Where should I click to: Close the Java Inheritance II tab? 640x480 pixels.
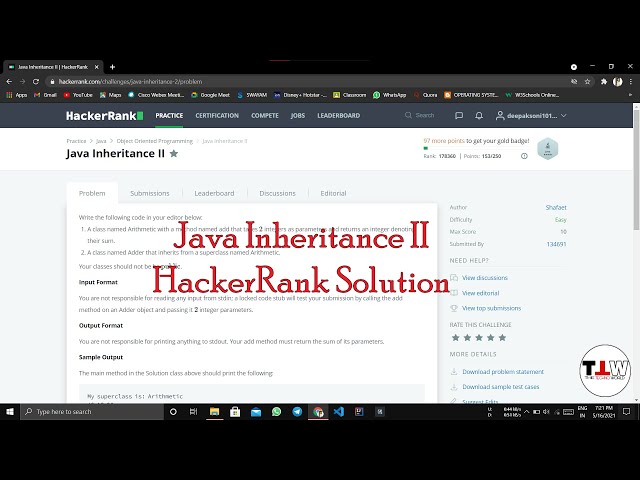[x=97, y=67]
